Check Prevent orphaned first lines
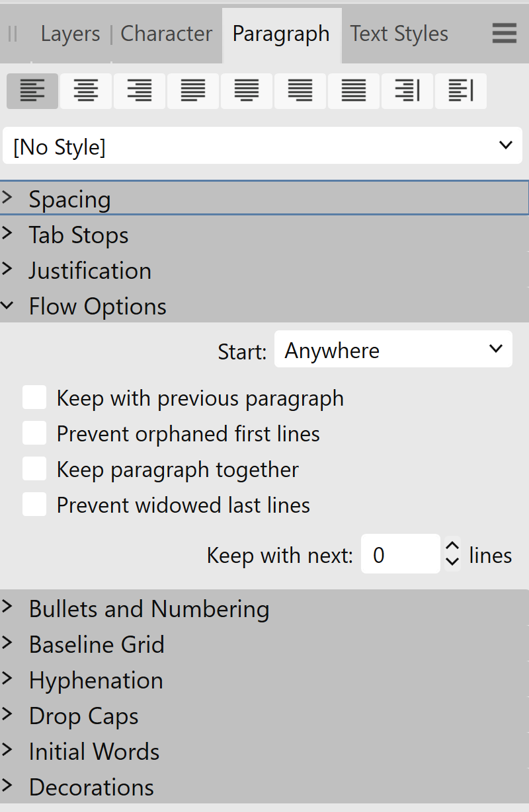 [x=34, y=433]
